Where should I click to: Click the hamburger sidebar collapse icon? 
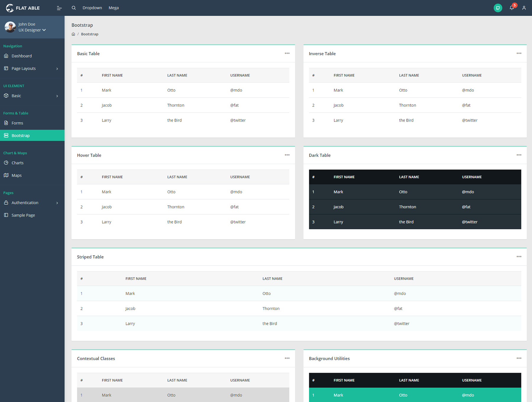pyautogui.click(x=59, y=8)
